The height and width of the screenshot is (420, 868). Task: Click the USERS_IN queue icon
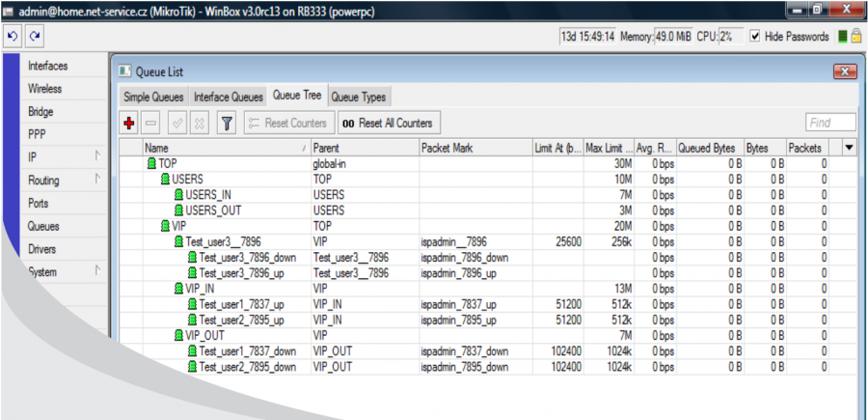tap(178, 195)
